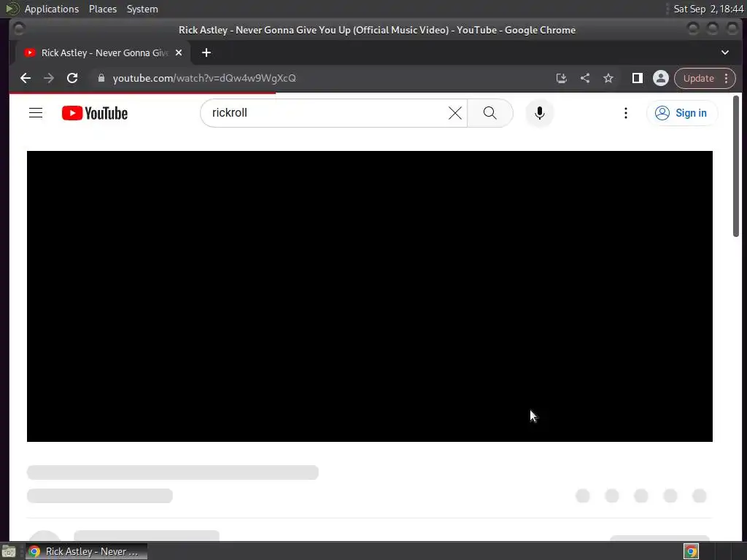Click the date and time clock
Viewport: 747px width, 560px height.
(708, 9)
